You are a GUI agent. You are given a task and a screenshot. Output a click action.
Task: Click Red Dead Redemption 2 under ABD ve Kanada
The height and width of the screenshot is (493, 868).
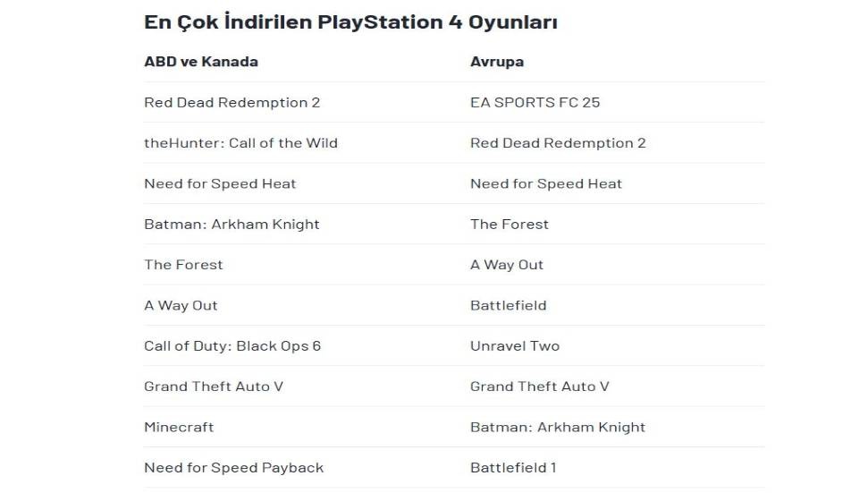pos(232,102)
